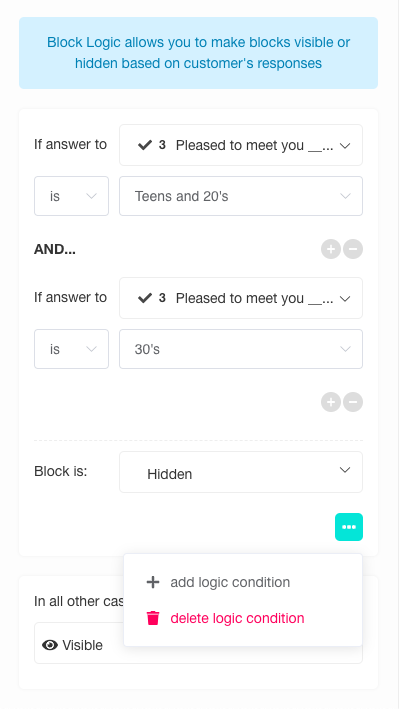
Task: Click plus icon for add logic condition
Action: click(x=153, y=582)
